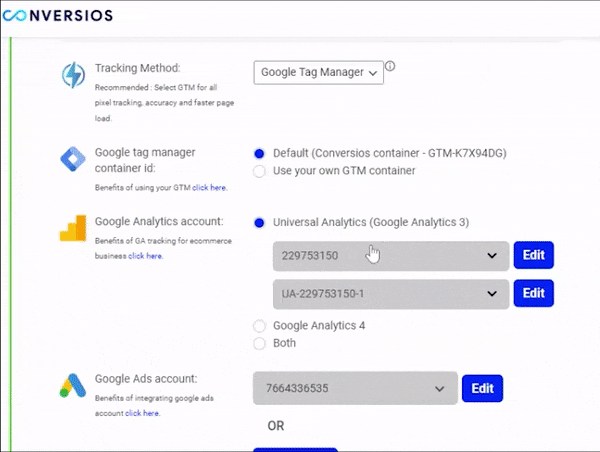Select Universal Analytics (Google Analytics 3) radio

[259, 223]
